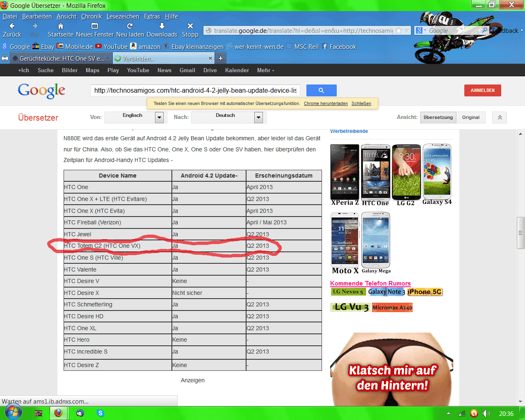Click the blue Google search button
The height and width of the screenshot is (420, 525).
click(x=322, y=90)
